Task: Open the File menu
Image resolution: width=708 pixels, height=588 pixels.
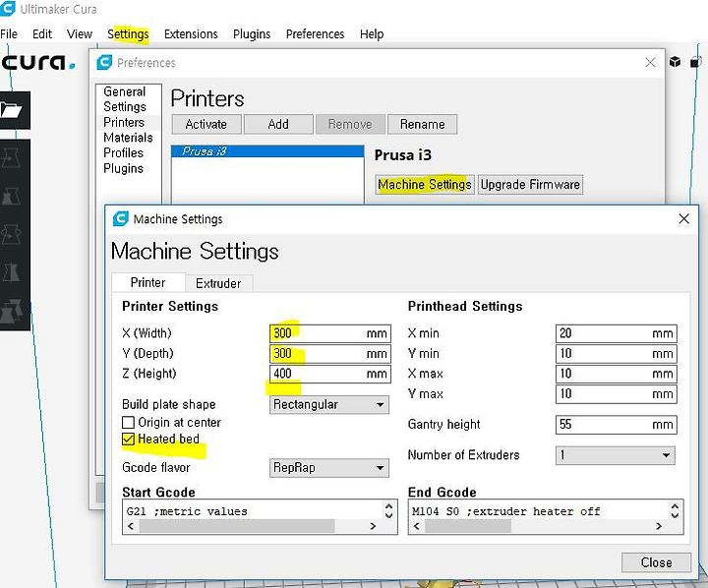Action: (9, 33)
